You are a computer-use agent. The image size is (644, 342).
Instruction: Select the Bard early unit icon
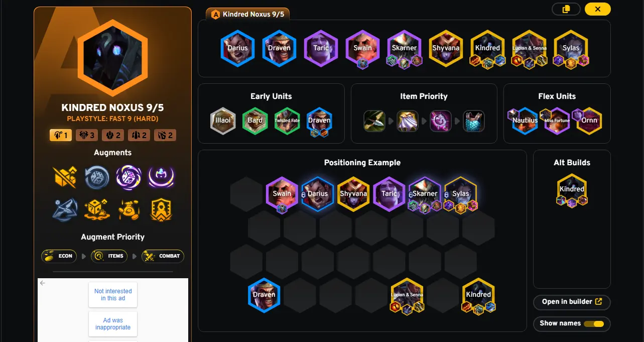(x=255, y=120)
